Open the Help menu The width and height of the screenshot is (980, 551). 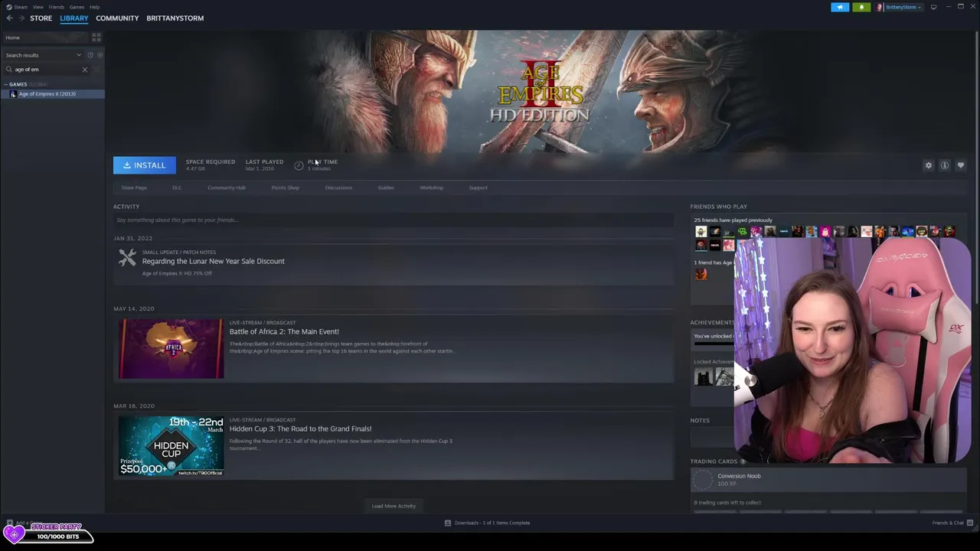point(94,7)
